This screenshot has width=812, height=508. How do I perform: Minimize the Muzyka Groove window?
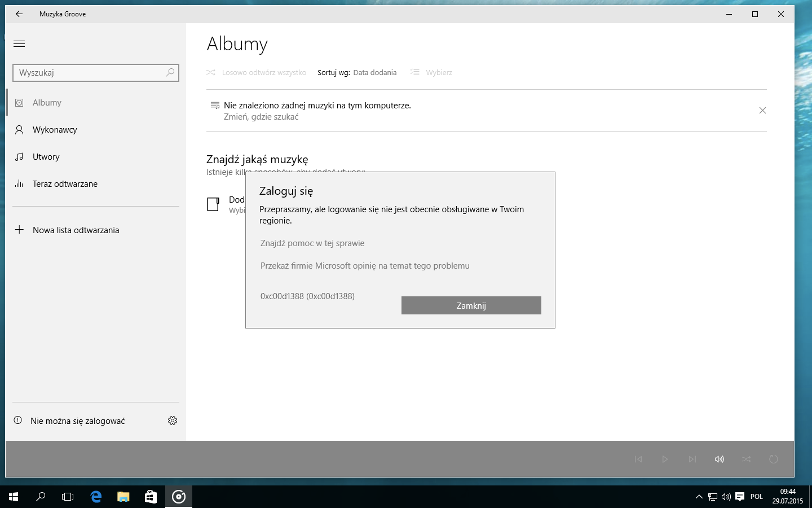(x=729, y=14)
